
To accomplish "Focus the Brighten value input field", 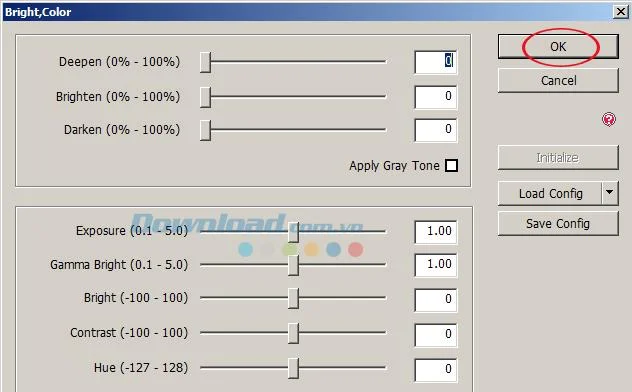I will click(436, 97).
